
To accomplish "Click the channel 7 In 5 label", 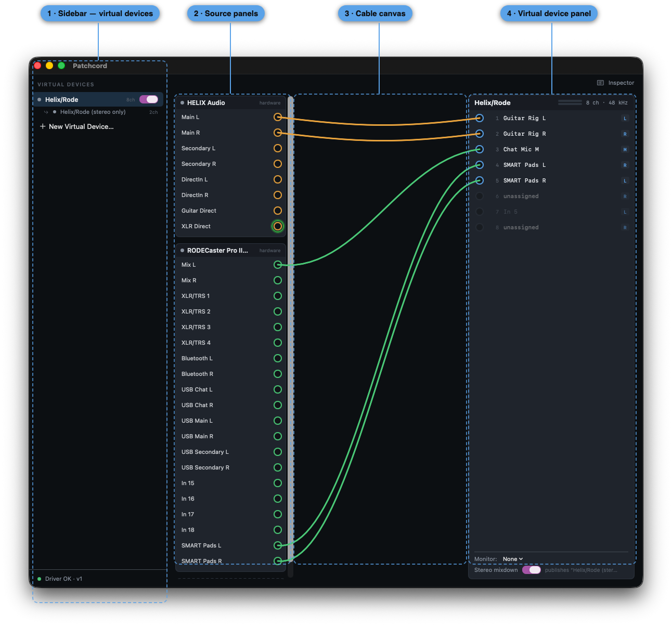I will [x=510, y=212].
